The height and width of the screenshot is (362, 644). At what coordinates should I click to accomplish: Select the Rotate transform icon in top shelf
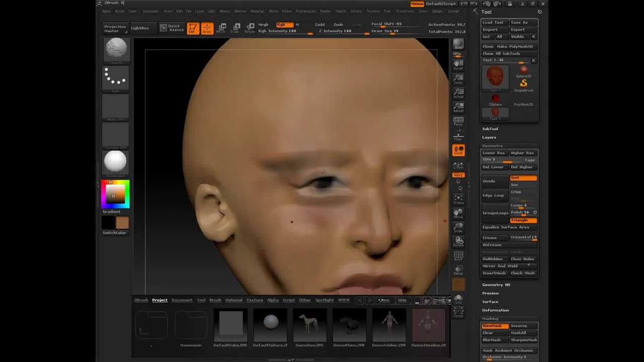pos(250,28)
